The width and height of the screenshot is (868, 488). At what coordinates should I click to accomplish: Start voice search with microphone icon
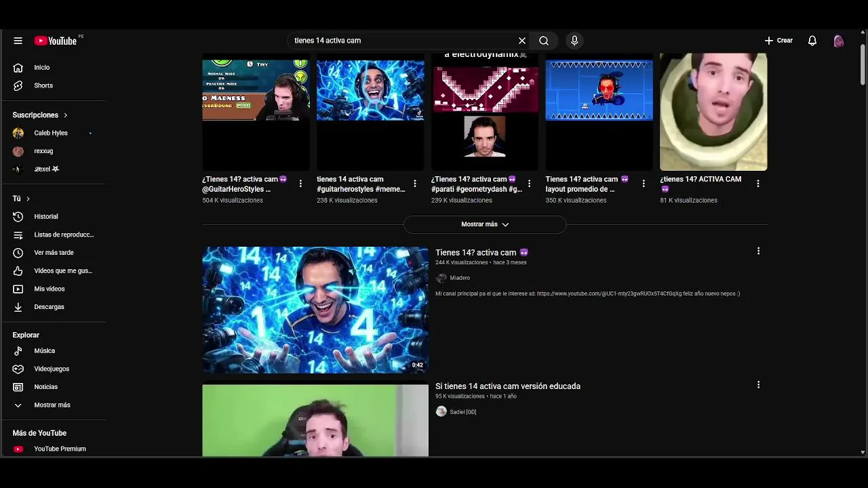[x=574, y=41]
